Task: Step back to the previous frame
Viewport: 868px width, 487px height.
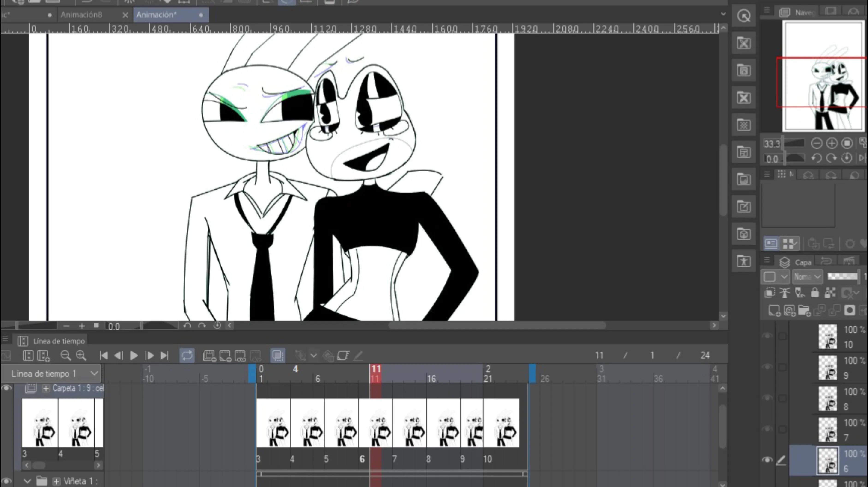Action: pyautogui.click(x=118, y=356)
